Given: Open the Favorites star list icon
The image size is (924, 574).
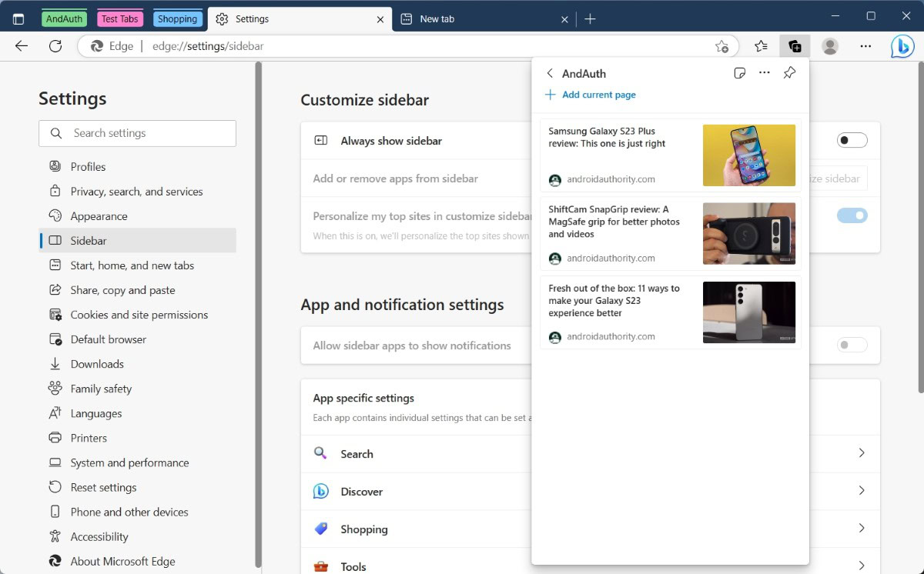Looking at the screenshot, I should tap(761, 46).
